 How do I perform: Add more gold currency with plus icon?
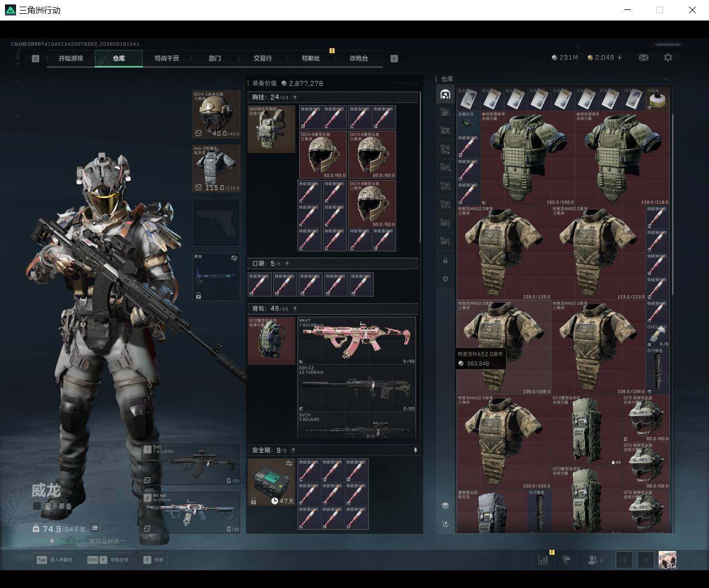(619, 58)
